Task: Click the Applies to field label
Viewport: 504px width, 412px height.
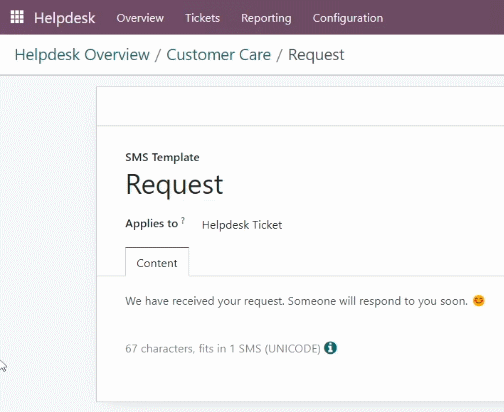Action: (152, 224)
